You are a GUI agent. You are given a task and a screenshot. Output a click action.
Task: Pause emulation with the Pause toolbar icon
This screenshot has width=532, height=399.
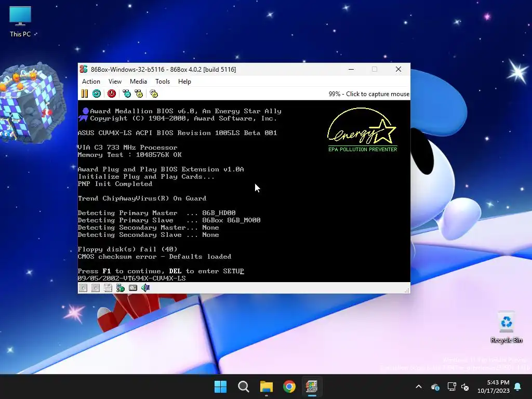click(85, 94)
